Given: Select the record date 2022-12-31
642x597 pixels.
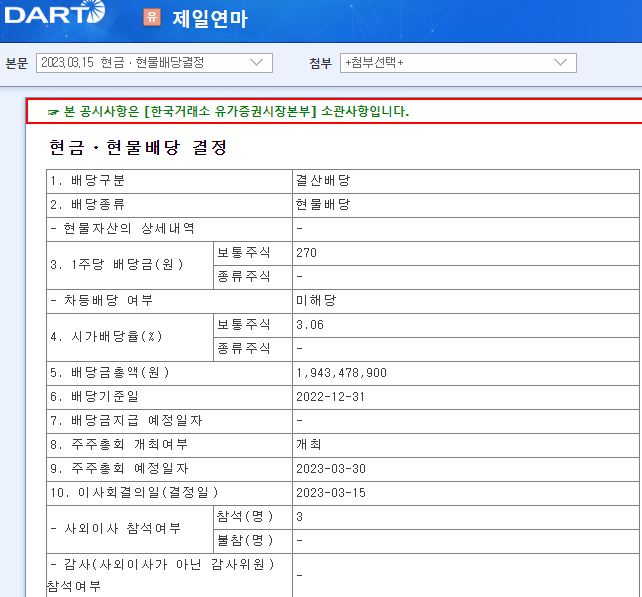Looking at the screenshot, I should 330,397.
